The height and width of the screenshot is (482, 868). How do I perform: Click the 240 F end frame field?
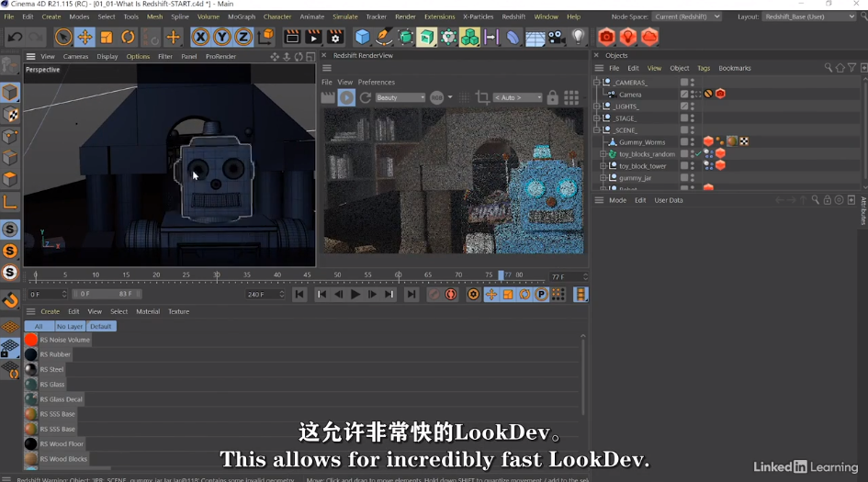[264, 295]
